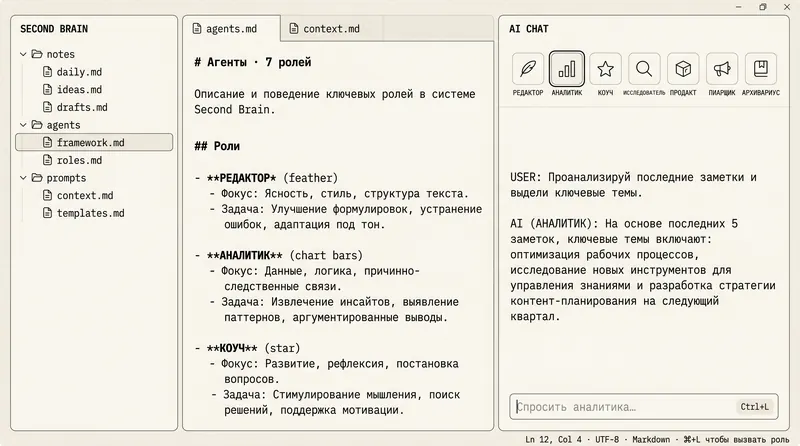Click the AI CHAT panel title
Viewport: 800px width, 446px height.
pos(529,29)
